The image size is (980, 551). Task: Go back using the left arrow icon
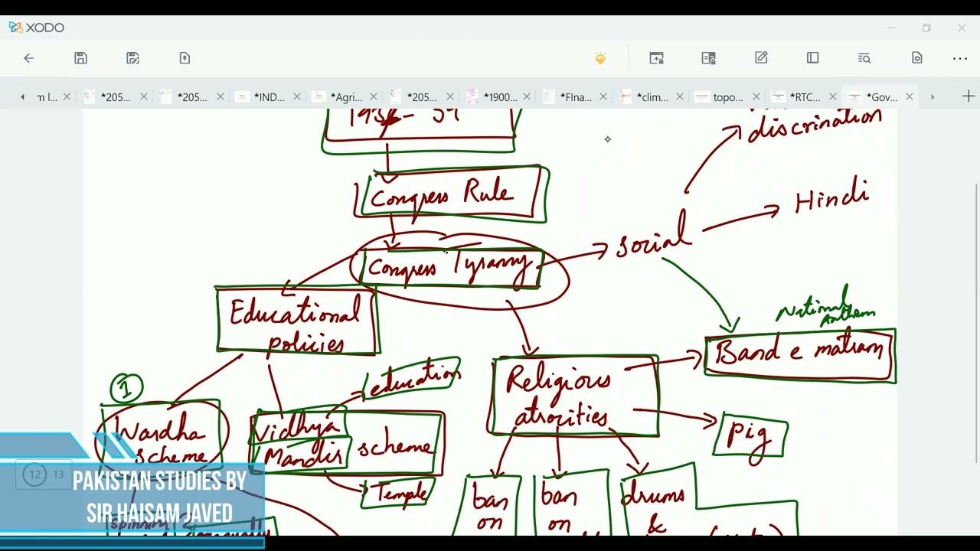coord(29,58)
